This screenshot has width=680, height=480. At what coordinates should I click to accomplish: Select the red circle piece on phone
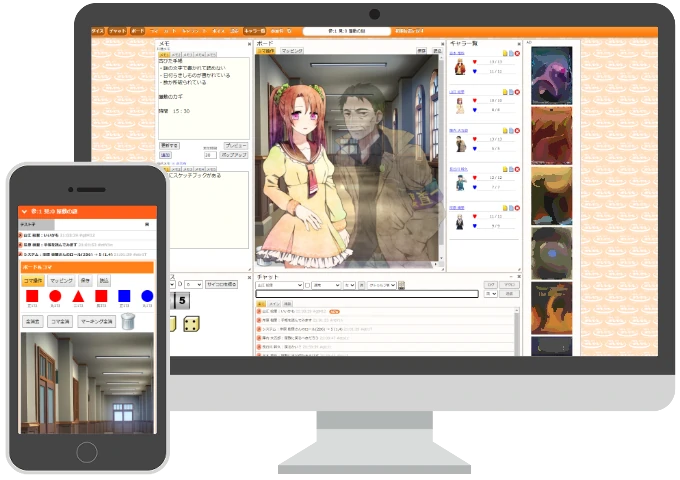tap(55, 296)
